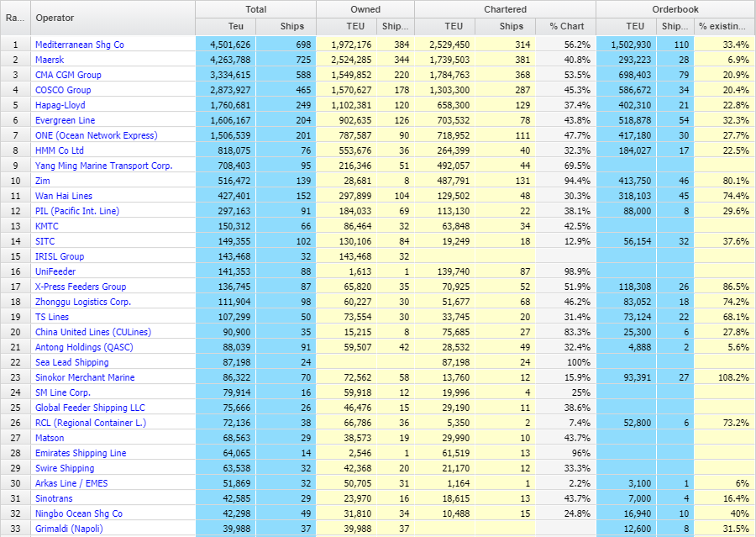Select the Grimaldi (Napoli) operator link
756x537 pixels.
pos(71,529)
